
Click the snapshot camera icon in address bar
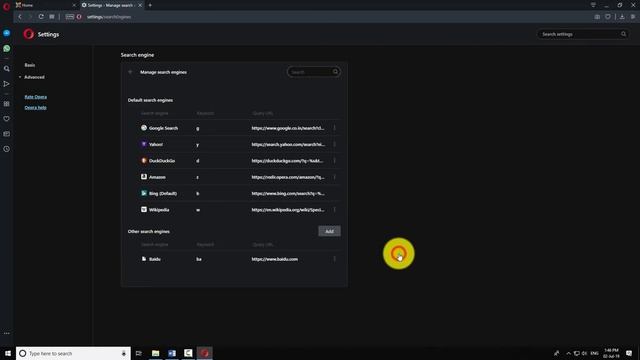[x=597, y=17]
